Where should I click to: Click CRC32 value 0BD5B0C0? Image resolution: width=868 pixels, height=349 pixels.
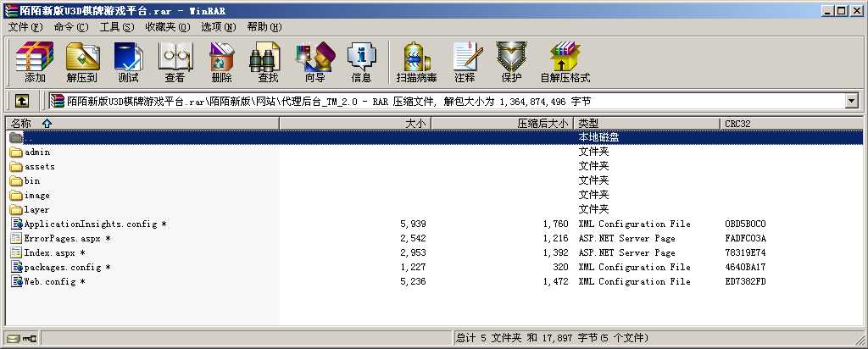[745, 224]
